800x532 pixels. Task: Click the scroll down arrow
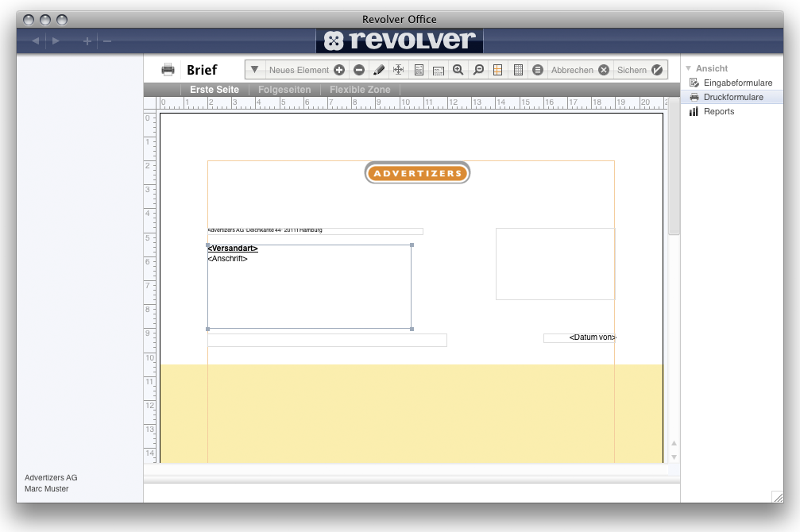point(674,457)
